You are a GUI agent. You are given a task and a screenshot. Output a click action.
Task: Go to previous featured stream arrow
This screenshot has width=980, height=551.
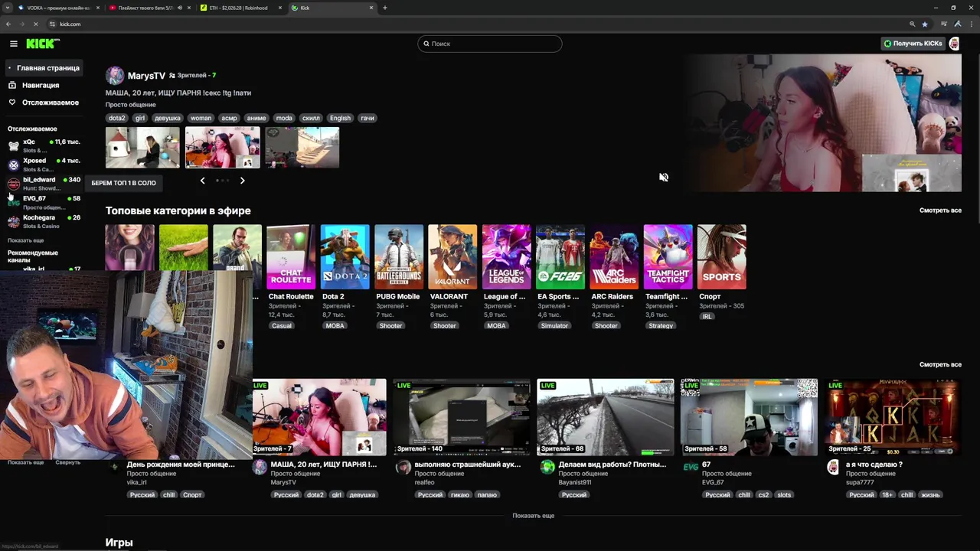(202, 181)
